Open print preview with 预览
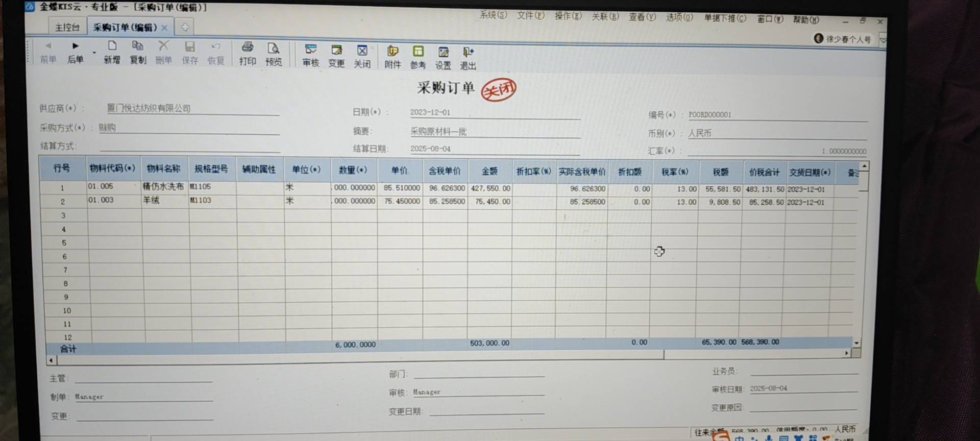The width and height of the screenshot is (980, 441). [274, 55]
